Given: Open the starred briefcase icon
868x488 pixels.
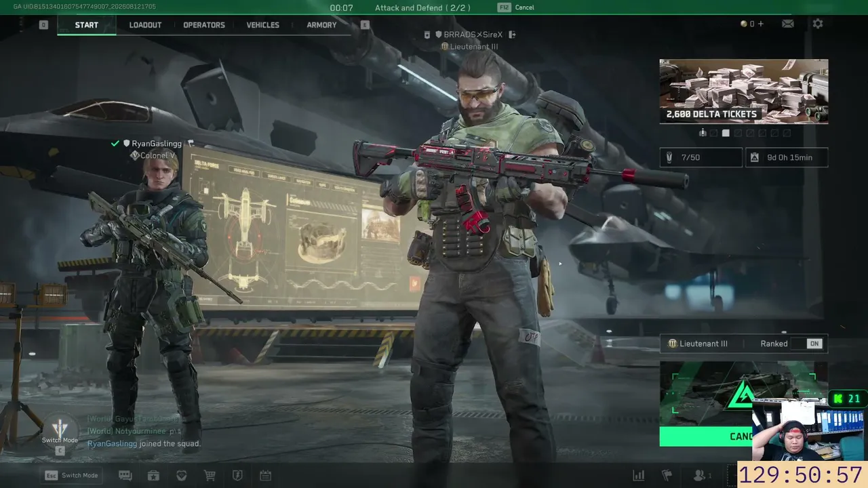Looking at the screenshot, I should click(x=153, y=475).
